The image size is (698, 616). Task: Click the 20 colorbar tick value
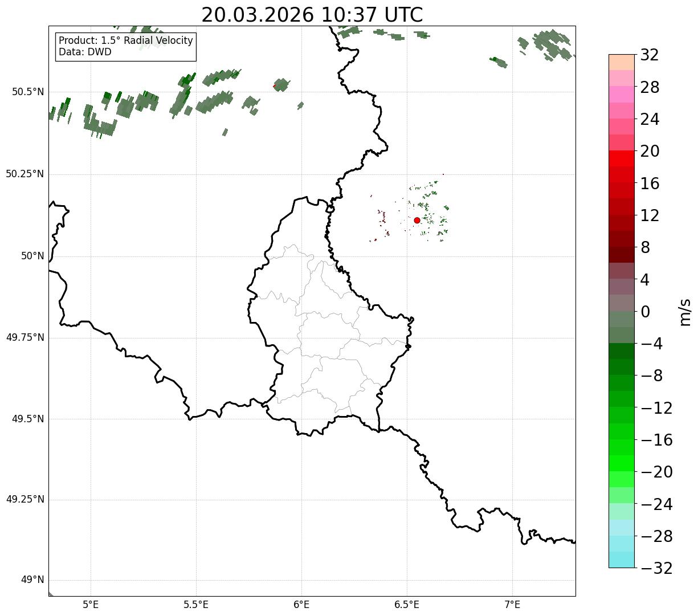(650, 152)
